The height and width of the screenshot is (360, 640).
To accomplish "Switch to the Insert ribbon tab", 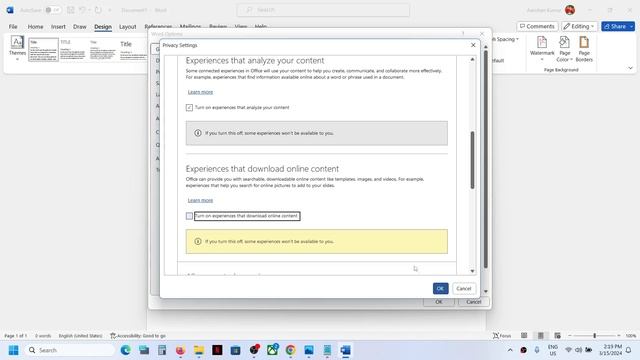I will pos(58,27).
